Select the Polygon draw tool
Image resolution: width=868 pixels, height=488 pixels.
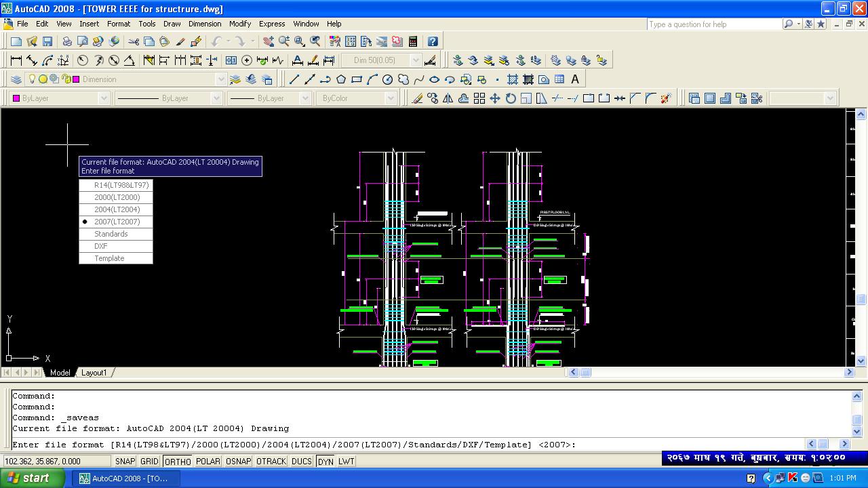341,79
